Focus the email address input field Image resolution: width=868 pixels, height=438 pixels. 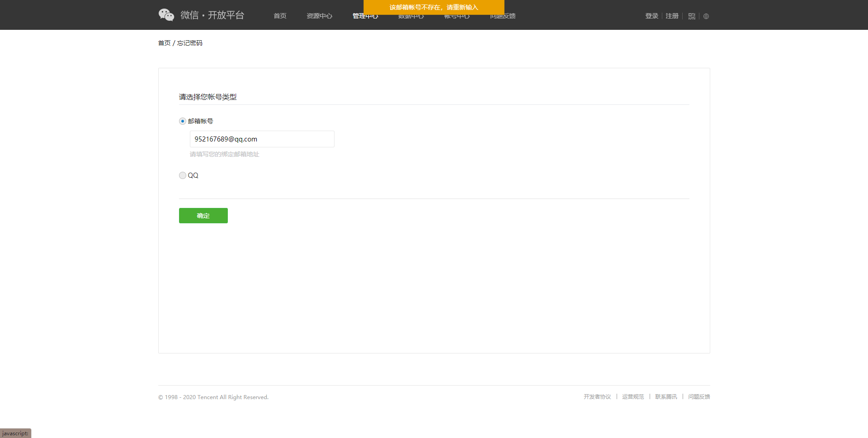pyautogui.click(x=262, y=139)
